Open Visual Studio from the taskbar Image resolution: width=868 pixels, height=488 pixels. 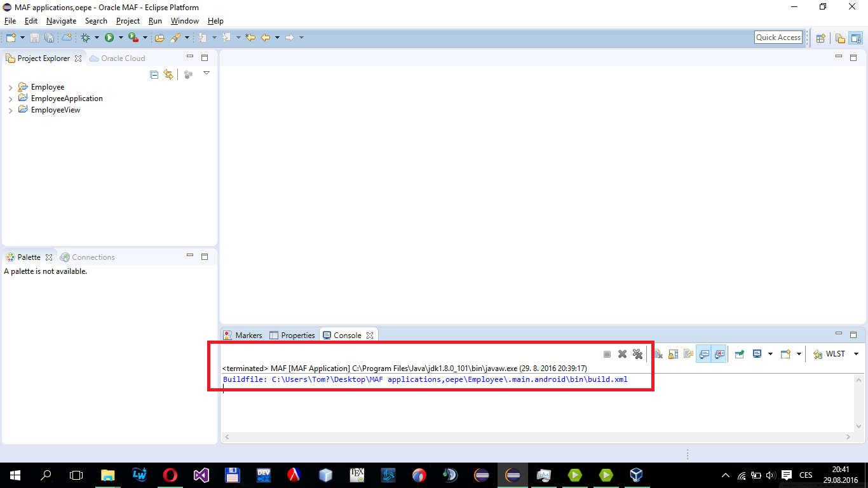201,475
